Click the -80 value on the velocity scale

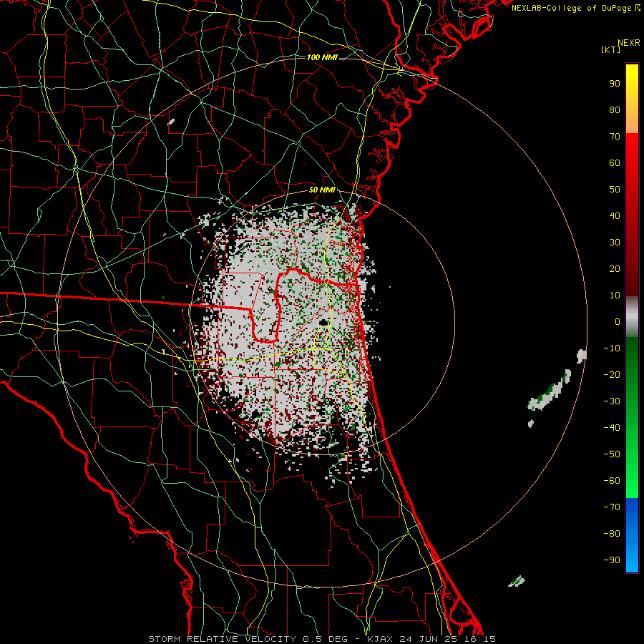click(x=612, y=534)
